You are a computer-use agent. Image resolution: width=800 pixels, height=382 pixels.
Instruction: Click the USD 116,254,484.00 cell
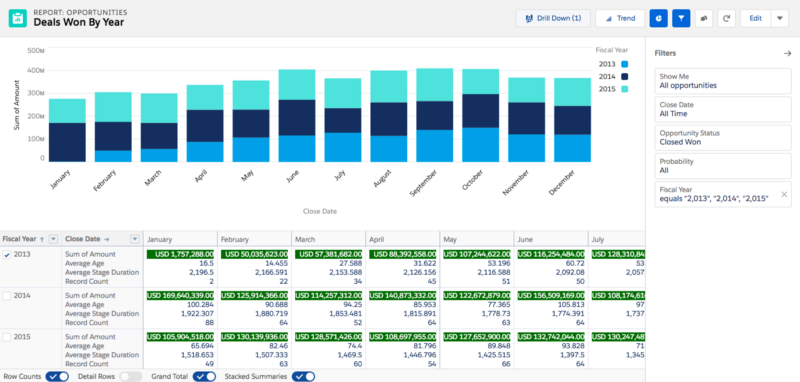pyautogui.click(x=551, y=254)
